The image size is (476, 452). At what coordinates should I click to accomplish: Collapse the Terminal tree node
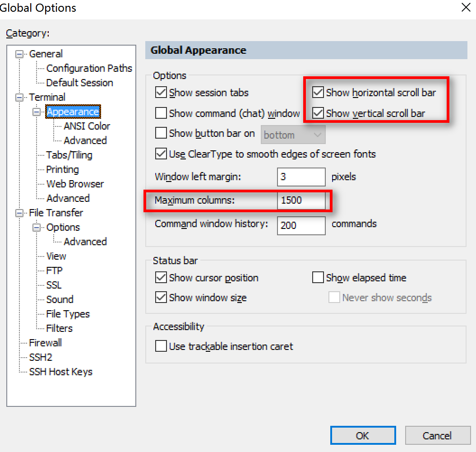pos(19,98)
